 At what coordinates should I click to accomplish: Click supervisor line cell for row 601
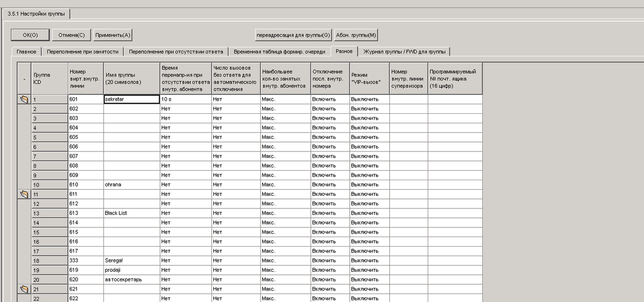[x=409, y=99]
